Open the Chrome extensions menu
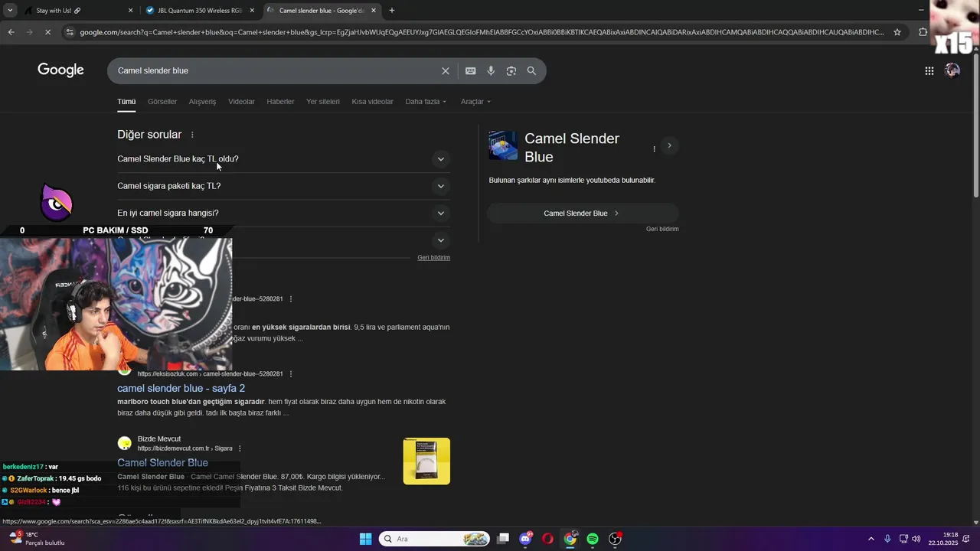 [923, 32]
